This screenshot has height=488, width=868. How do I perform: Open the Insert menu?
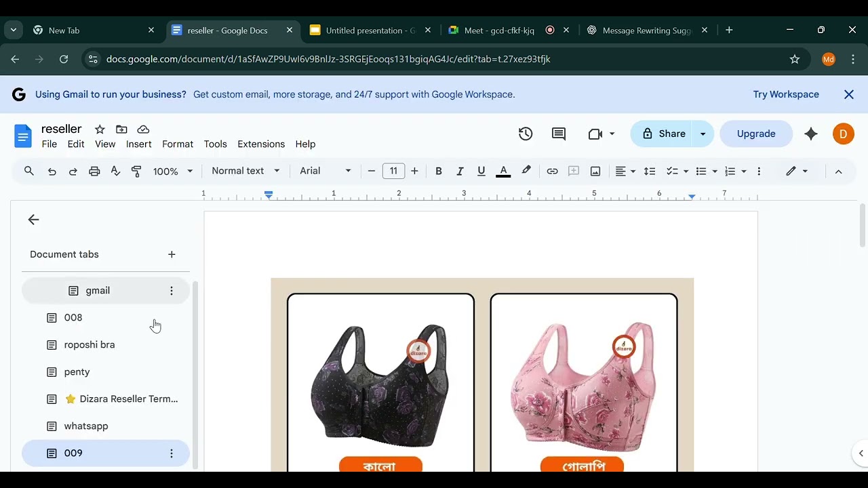tap(138, 144)
